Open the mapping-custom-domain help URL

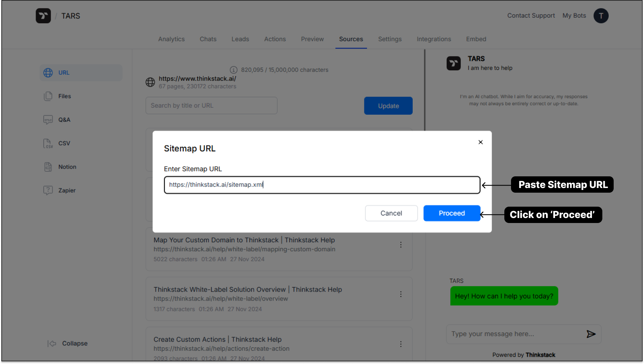click(x=244, y=249)
